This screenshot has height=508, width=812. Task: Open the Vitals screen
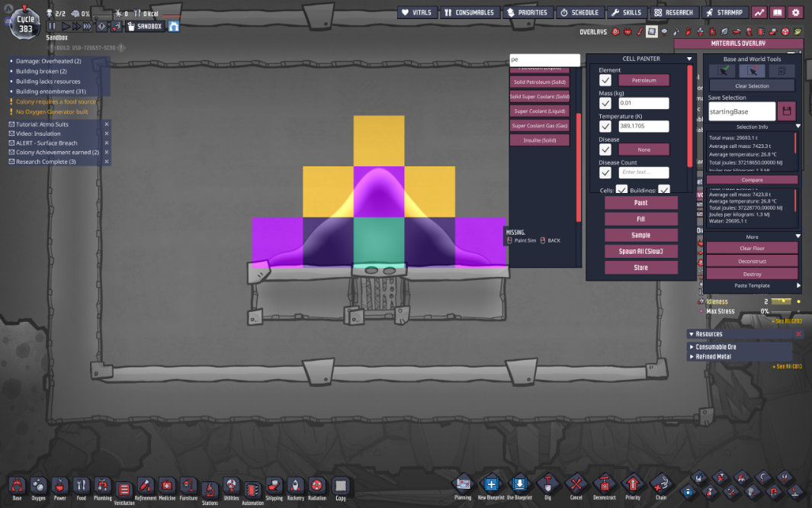pyautogui.click(x=417, y=12)
